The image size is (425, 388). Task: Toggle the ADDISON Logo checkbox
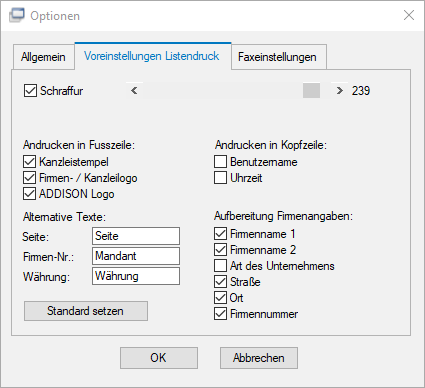click(x=29, y=194)
